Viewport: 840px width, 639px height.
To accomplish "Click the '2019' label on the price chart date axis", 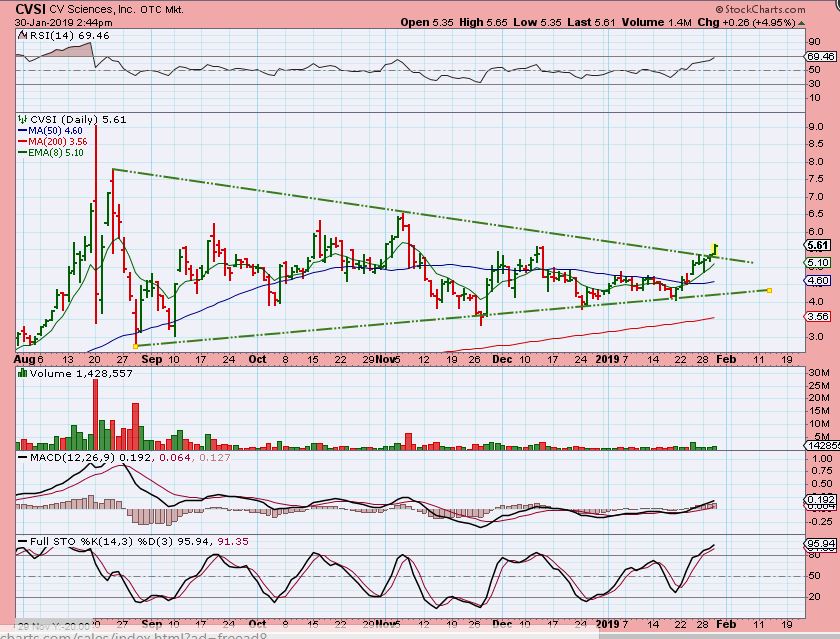I will 608,359.
